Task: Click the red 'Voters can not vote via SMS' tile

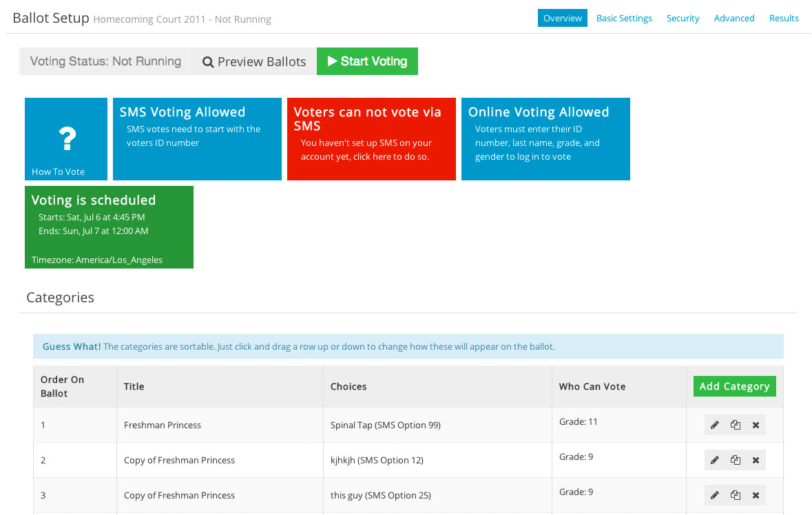Action: pyautogui.click(x=371, y=139)
